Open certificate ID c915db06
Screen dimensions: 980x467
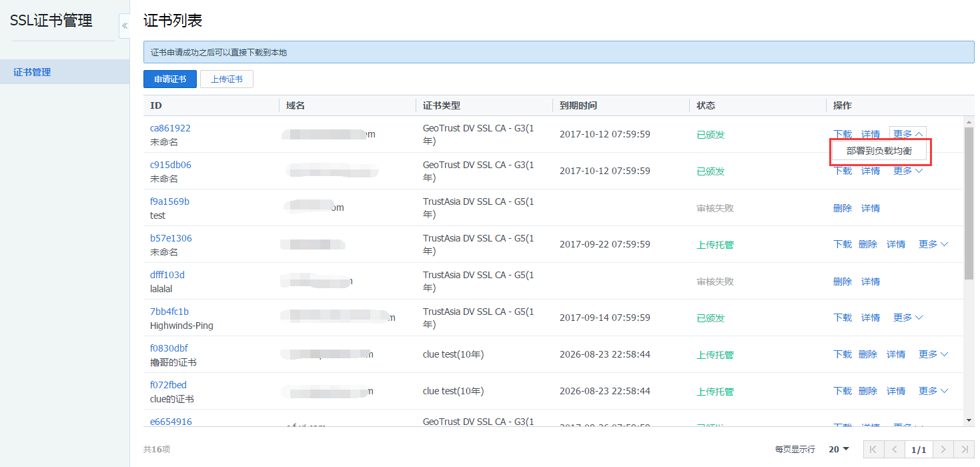pos(170,165)
